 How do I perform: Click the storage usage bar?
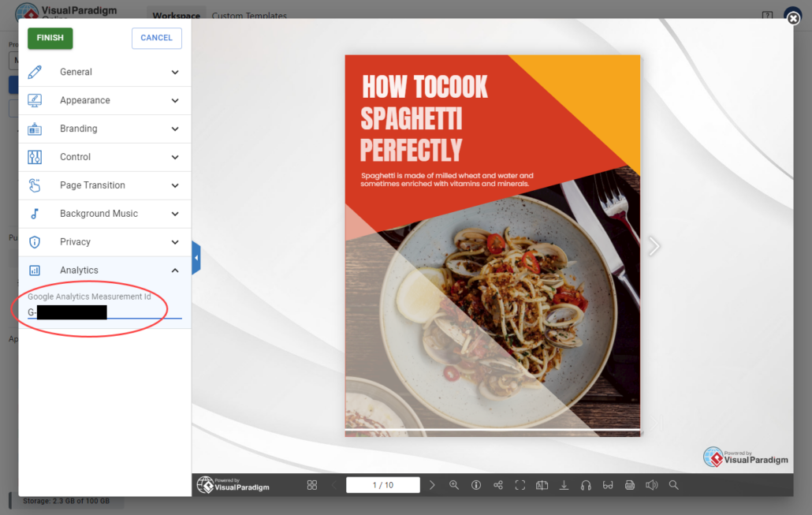click(x=67, y=500)
